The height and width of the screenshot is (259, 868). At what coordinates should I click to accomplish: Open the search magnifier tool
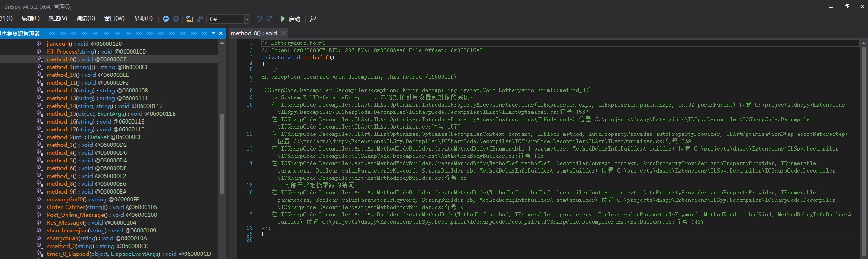tap(312, 19)
